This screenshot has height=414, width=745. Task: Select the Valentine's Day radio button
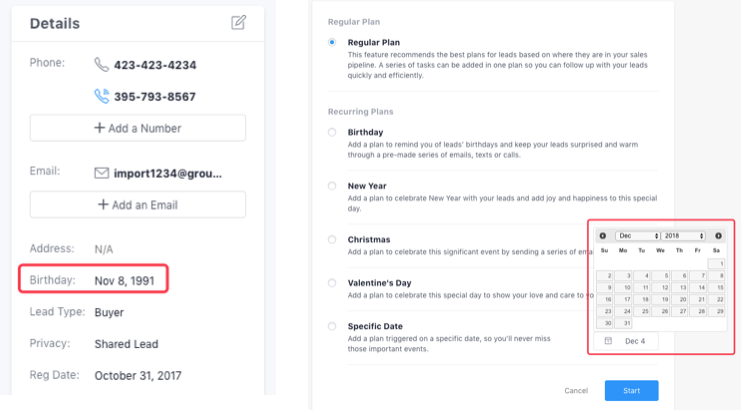(332, 283)
